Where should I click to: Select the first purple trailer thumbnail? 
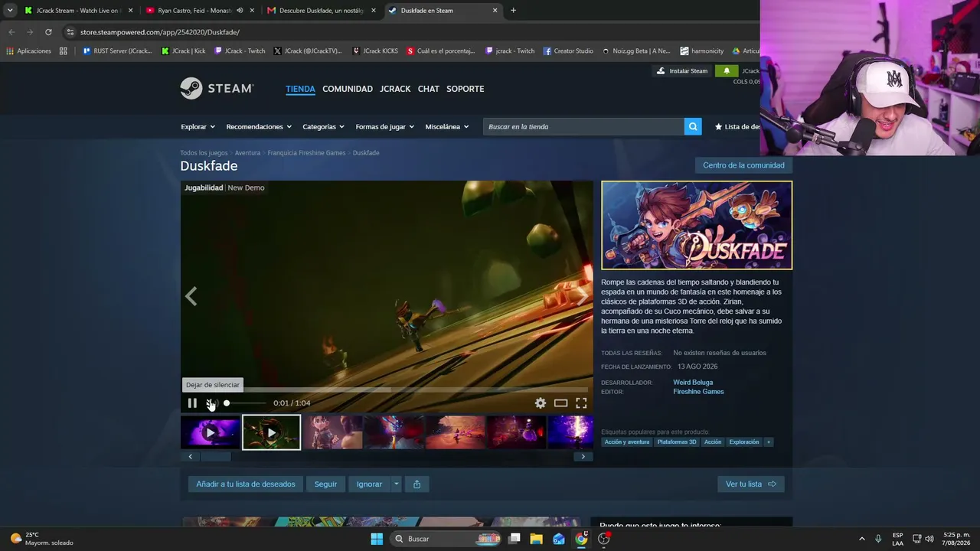click(210, 432)
